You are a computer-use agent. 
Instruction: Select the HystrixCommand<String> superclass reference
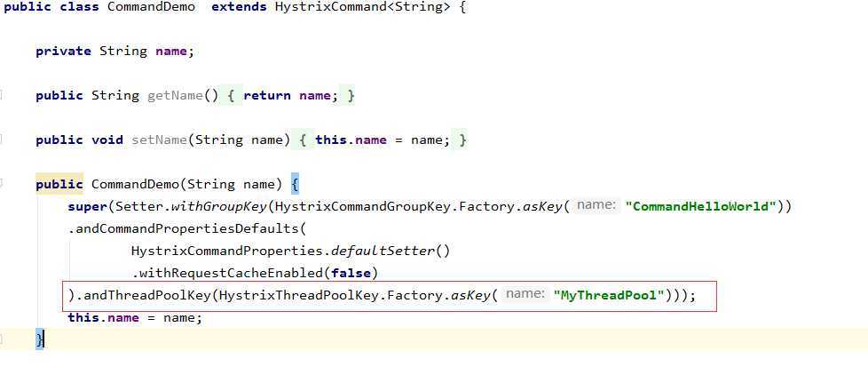(363, 7)
